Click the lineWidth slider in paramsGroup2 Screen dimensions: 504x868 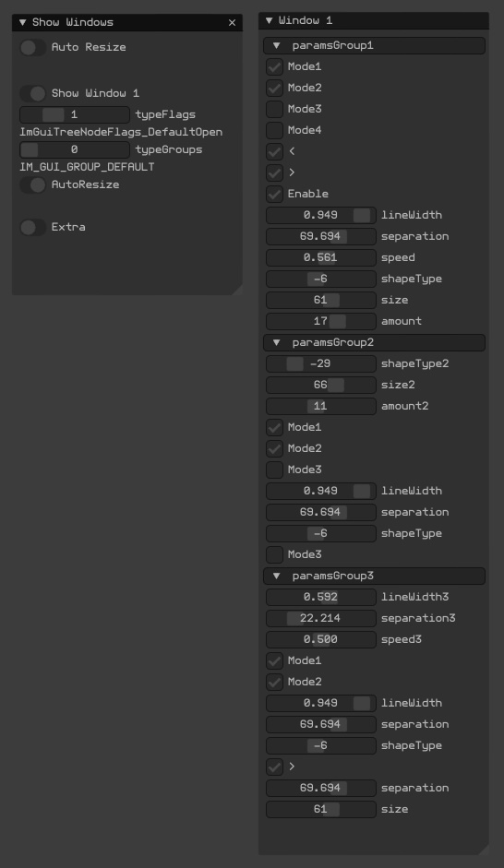tap(321, 491)
